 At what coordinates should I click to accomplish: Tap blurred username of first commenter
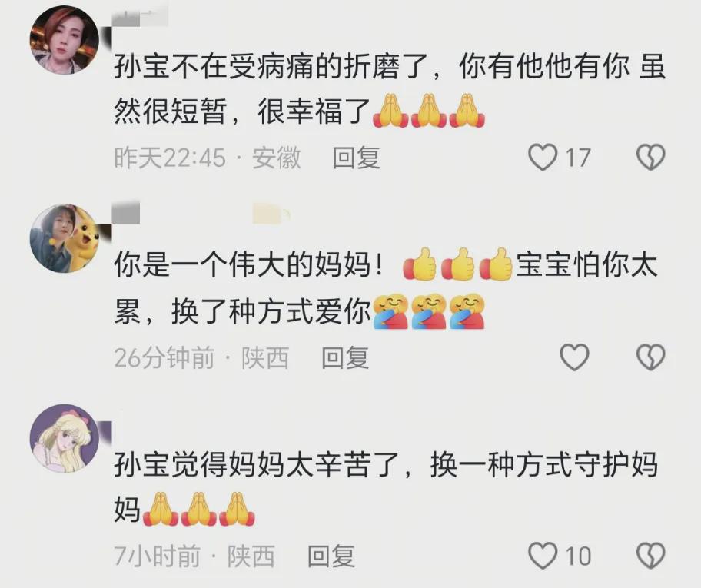click(x=140, y=18)
